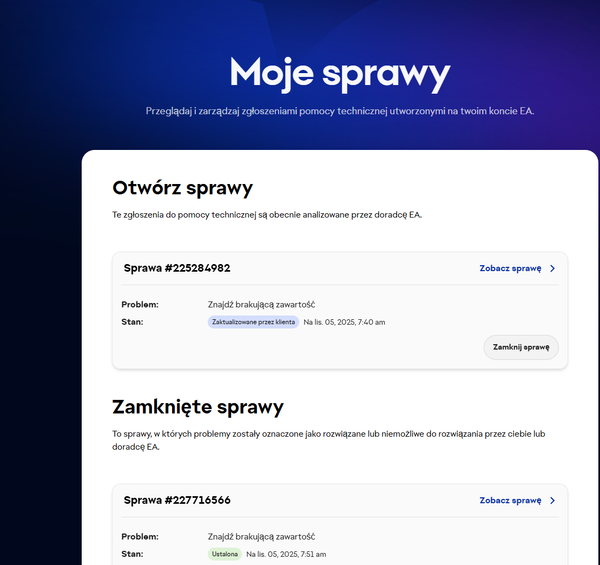Click the green 'Ustalona' status badge
The image size is (600, 565).
tap(224, 554)
